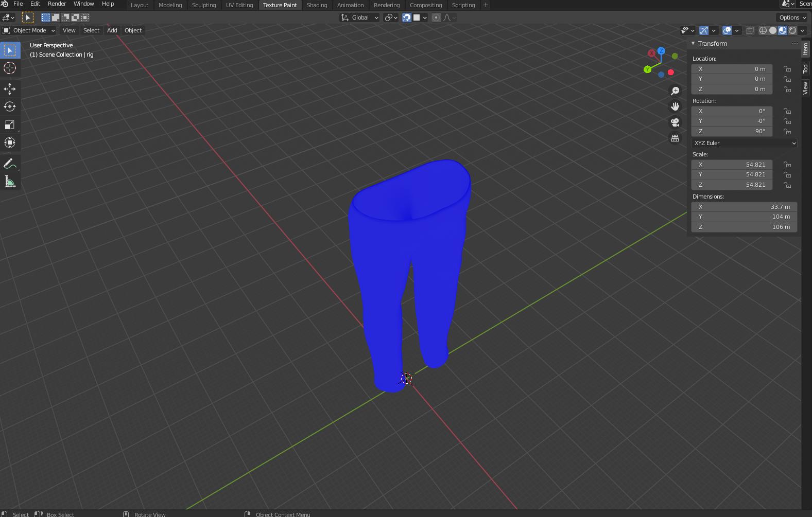Screen dimensions: 812x517
Task: Switch to the Shading workspace tab
Action: click(x=317, y=5)
